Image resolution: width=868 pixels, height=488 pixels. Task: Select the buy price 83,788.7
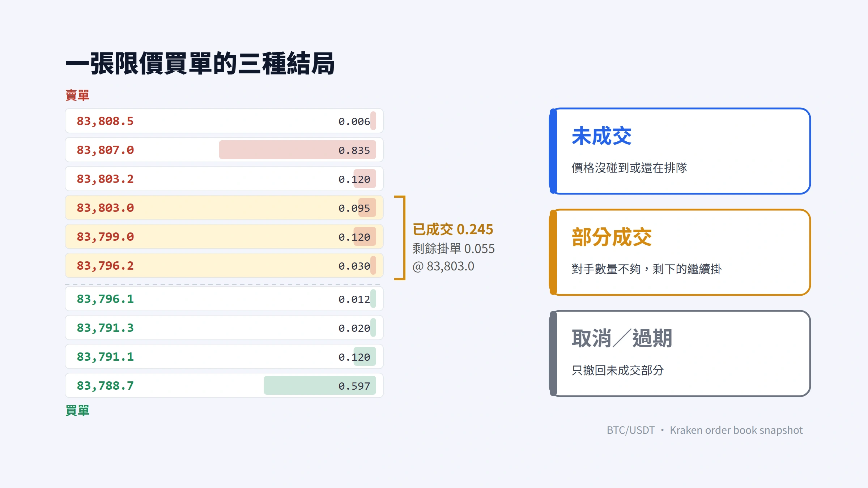coord(105,386)
